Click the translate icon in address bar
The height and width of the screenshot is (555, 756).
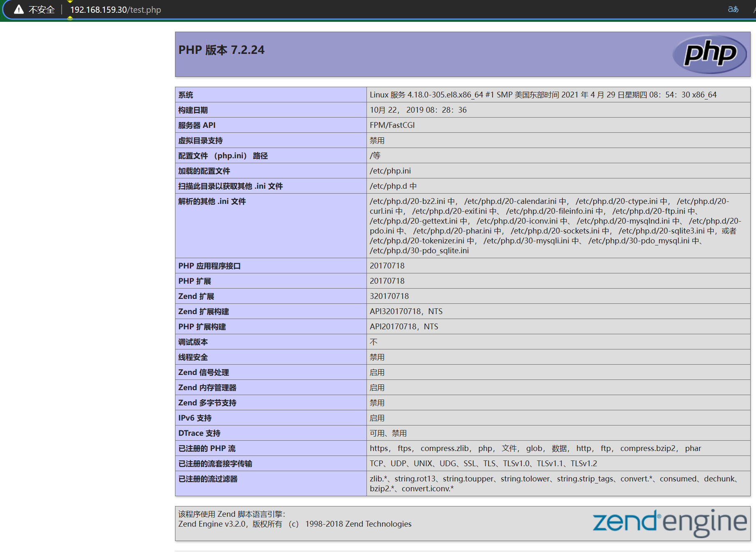coord(733,9)
